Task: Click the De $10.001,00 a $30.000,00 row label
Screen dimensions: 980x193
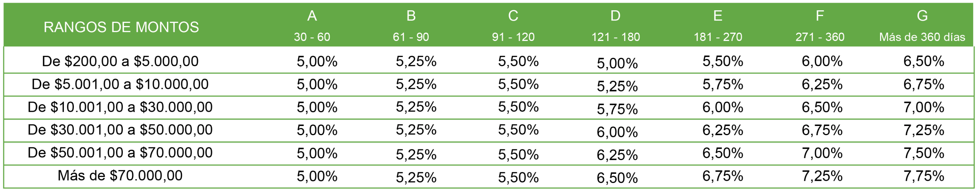Action: point(120,107)
